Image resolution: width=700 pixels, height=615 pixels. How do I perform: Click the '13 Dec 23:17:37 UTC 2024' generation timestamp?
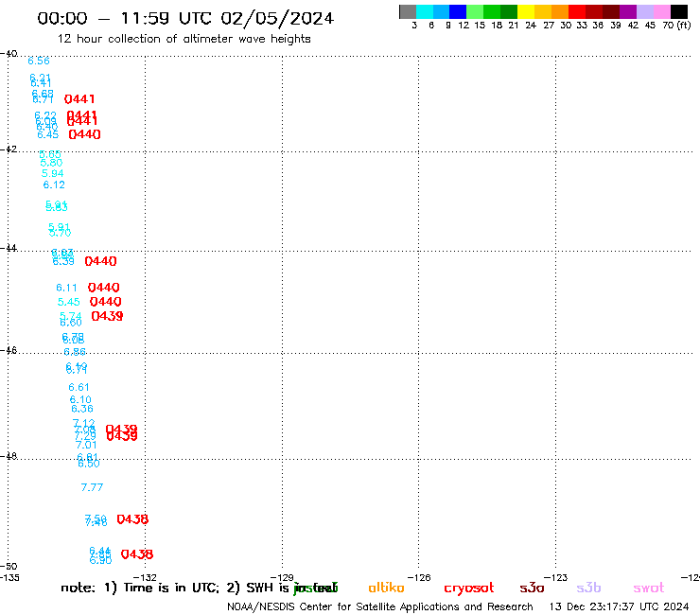click(620, 607)
